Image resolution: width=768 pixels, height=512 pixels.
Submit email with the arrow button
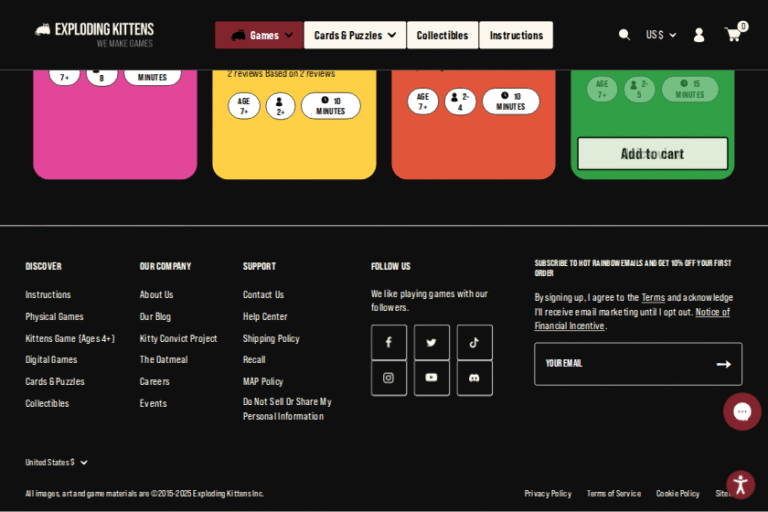724,364
